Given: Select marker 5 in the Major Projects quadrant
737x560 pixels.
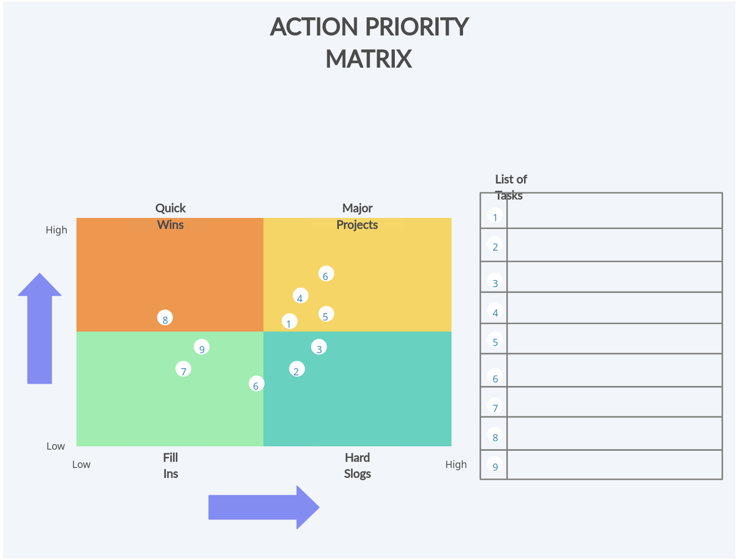Looking at the screenshot, I should (x=326, y=315).
